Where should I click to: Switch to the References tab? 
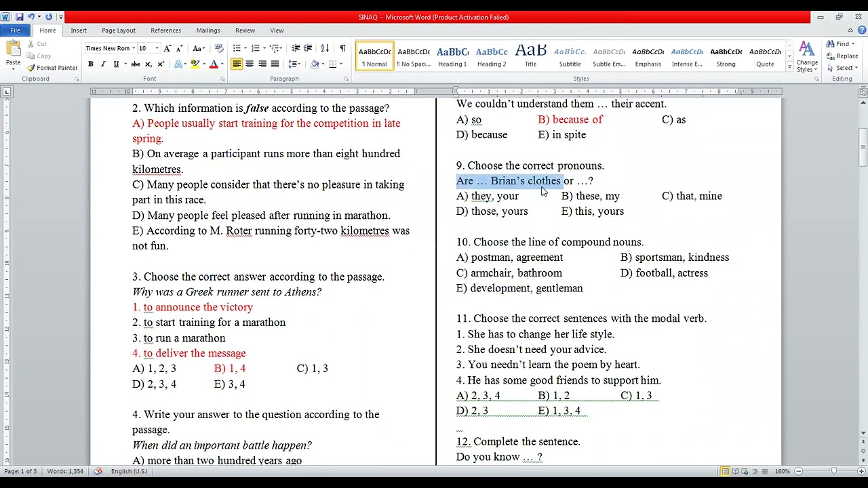click(166, 30)
